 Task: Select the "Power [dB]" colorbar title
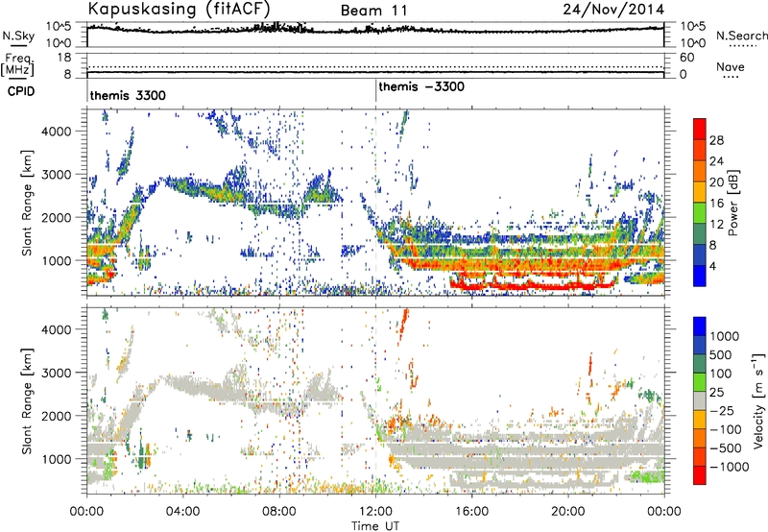pos(732,203)
